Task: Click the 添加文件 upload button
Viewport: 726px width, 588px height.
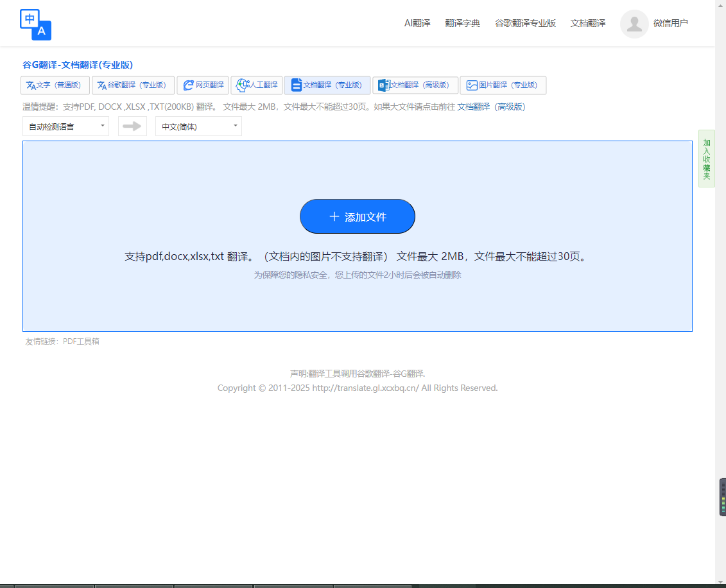Action: click(x=358, y=217)
